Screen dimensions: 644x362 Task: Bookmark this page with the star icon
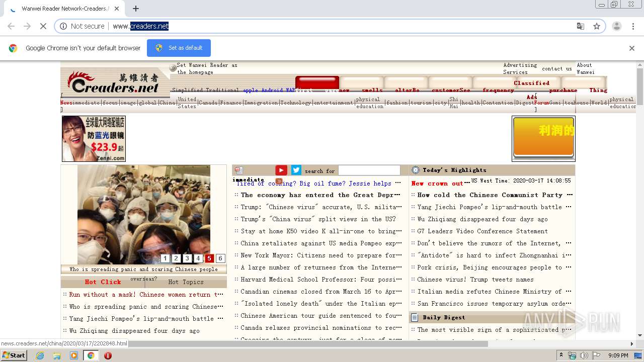pos(597,26)
